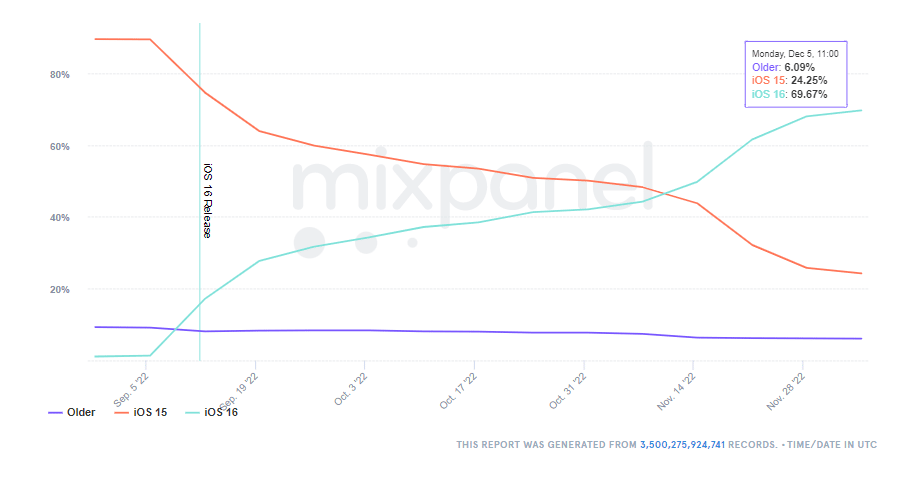The image size is (905, 482).
Task: Click the purple Older legend line swatch
Action: point(55,412)
